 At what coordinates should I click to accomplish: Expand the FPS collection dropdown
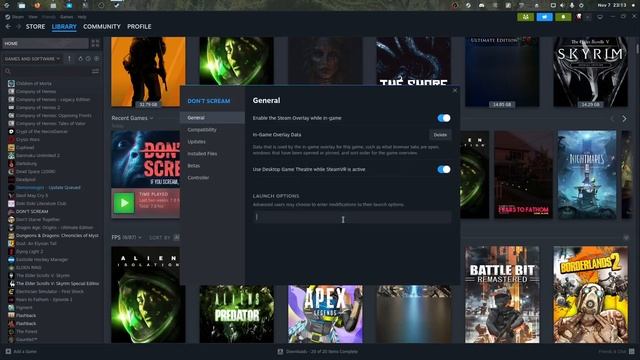127,237
